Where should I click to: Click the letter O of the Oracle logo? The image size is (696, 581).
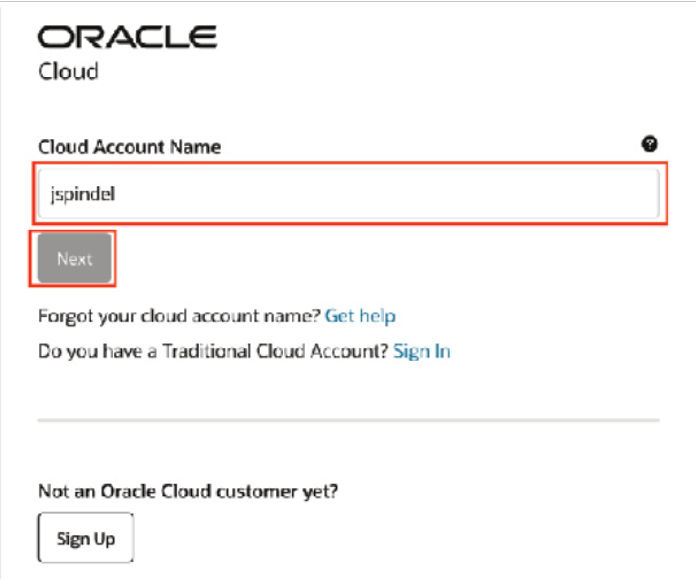coord(55,37)
